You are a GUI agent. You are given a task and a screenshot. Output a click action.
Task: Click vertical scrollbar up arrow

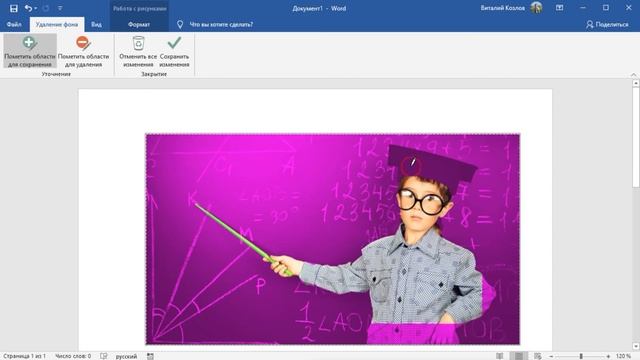click(636, 83)
